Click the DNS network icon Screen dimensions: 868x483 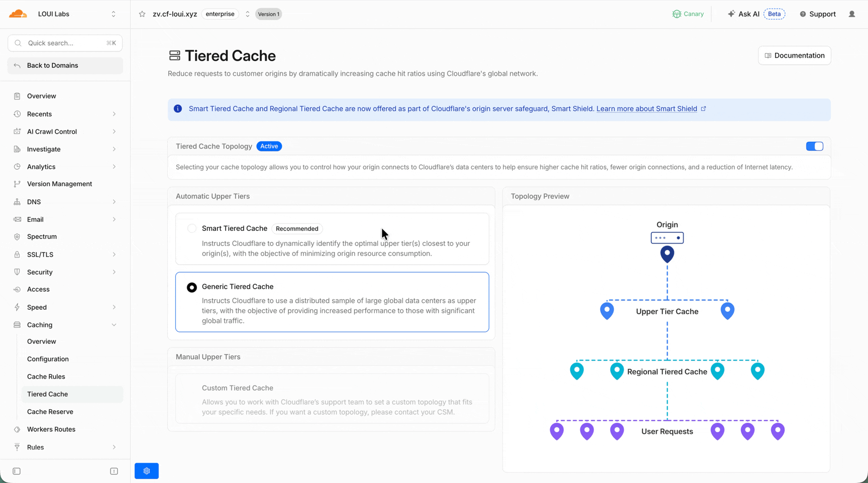[x=17, y=202]
